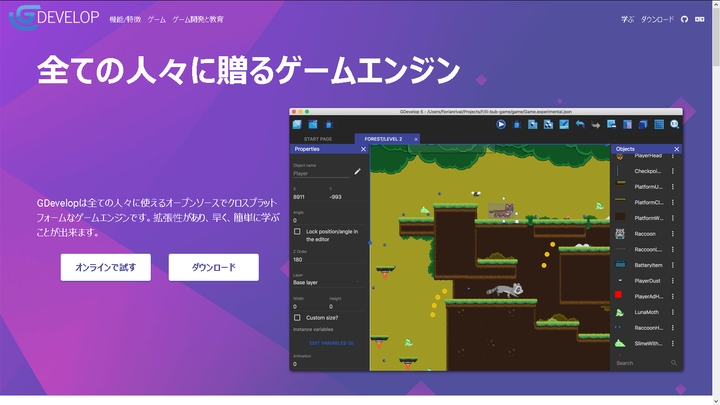This screenshot has height=405, width=720.
Task: Open the properties panel pencil toolbar icon
Action: tap(564, 124)
